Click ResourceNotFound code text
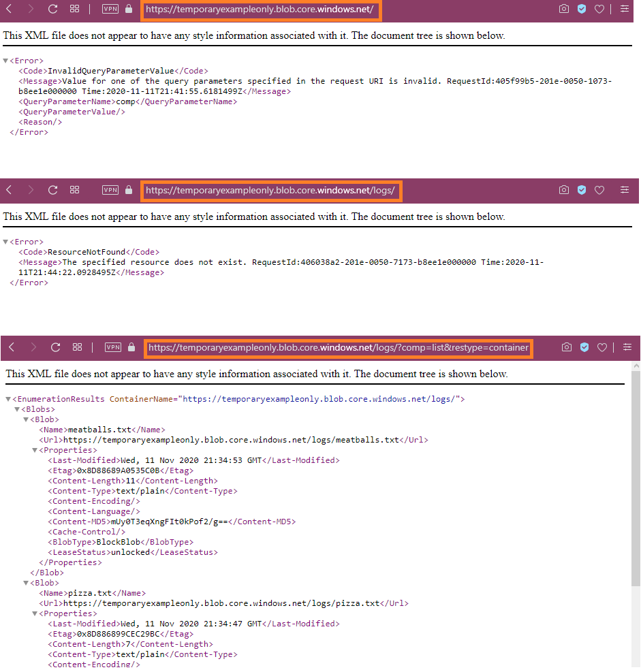Viewport: 641px width, 672px height. (87, 252)
